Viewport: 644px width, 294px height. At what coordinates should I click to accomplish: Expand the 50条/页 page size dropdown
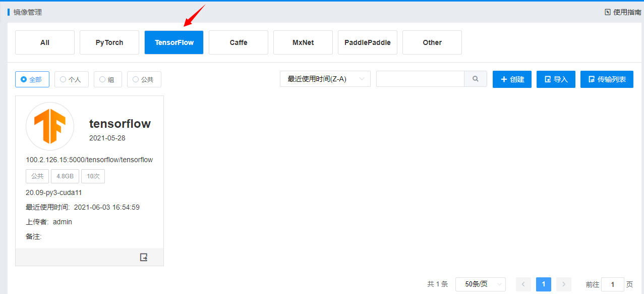click(x=480, y=284)
